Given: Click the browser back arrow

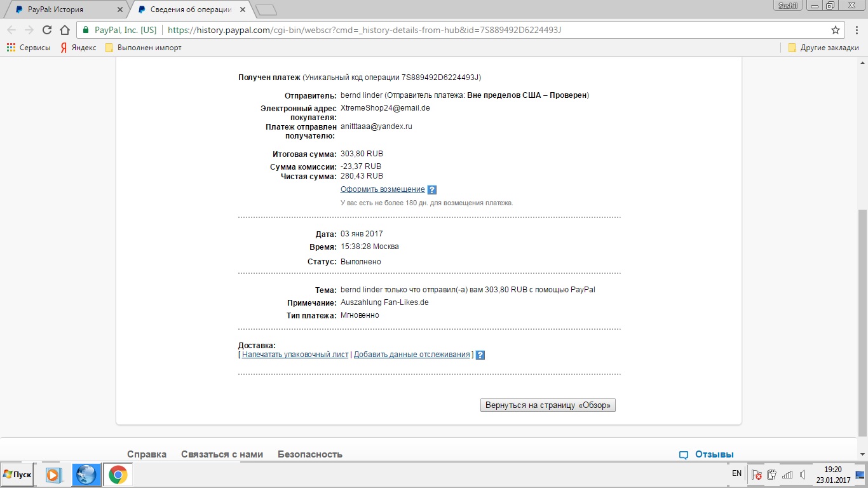Looking at the screenshot, I should tap(11, 30).
